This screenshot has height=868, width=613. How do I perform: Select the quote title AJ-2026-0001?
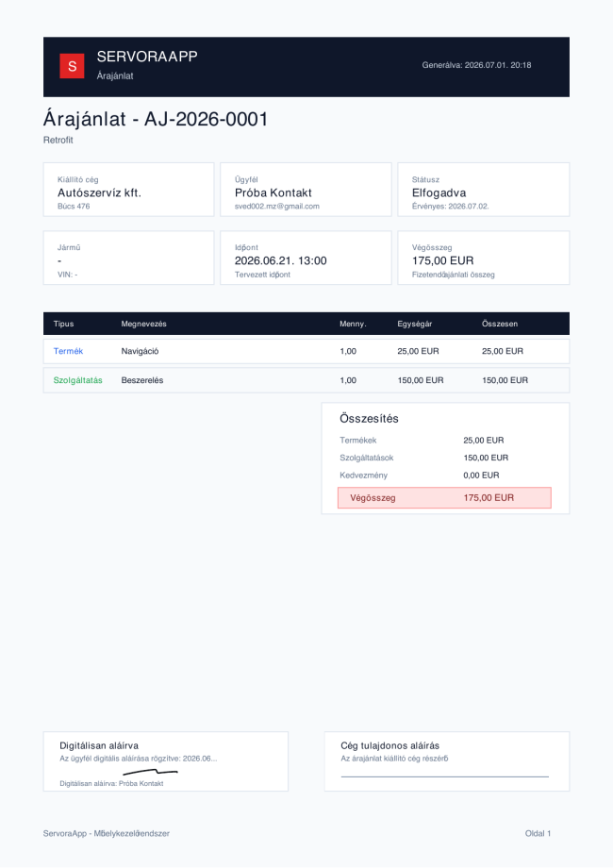coord(207,119)
